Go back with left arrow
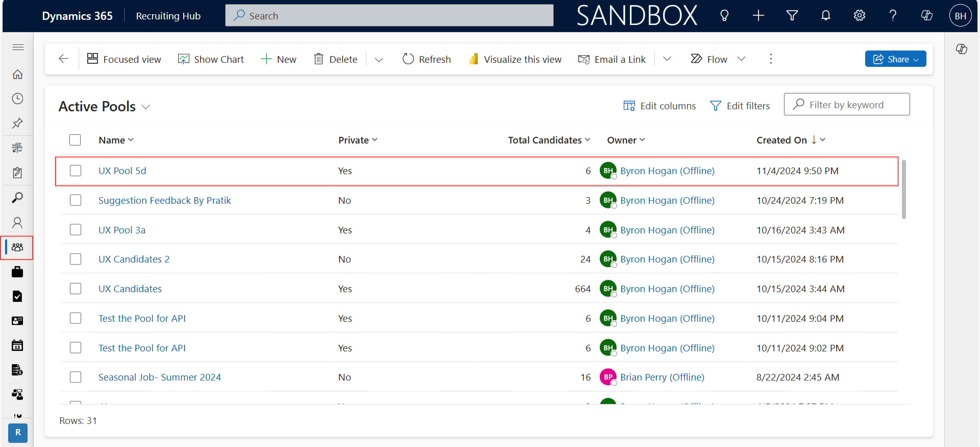This screenshot has width=980, height=447. [x=64, y=59]
